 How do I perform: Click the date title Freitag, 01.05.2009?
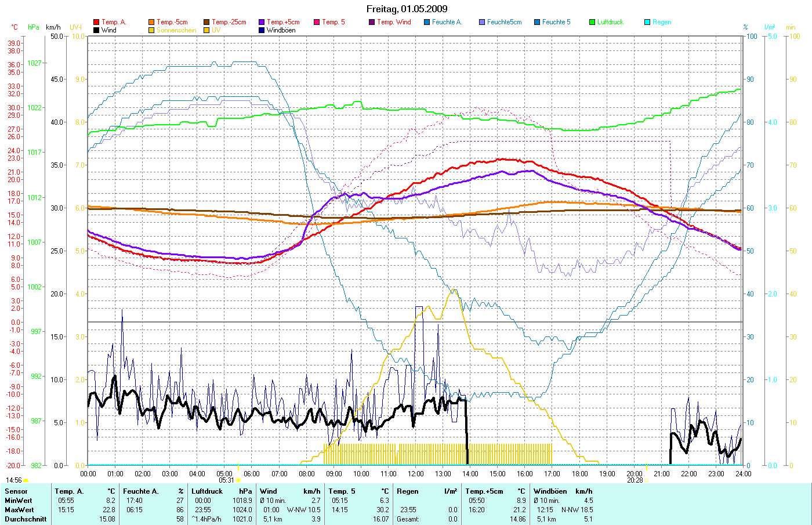407,9
